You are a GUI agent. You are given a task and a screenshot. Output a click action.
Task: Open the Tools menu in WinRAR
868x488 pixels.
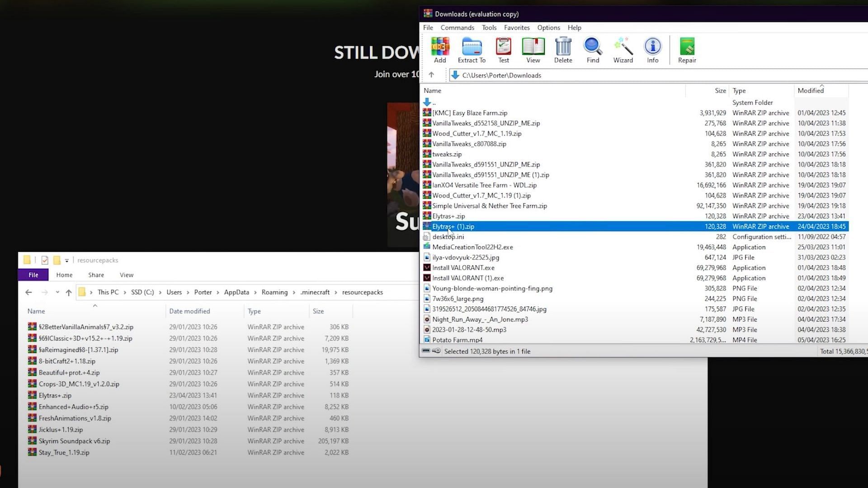pyautogui.click(x=489, y=28)
